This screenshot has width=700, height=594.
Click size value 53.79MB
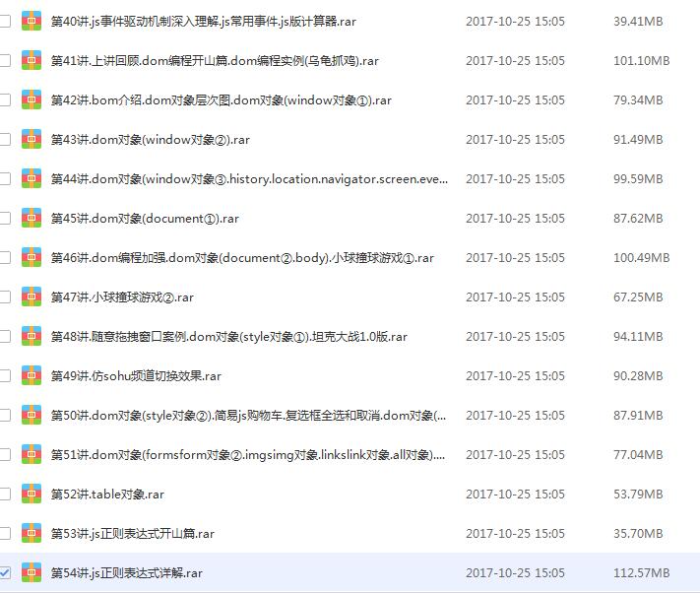(638, 494)
